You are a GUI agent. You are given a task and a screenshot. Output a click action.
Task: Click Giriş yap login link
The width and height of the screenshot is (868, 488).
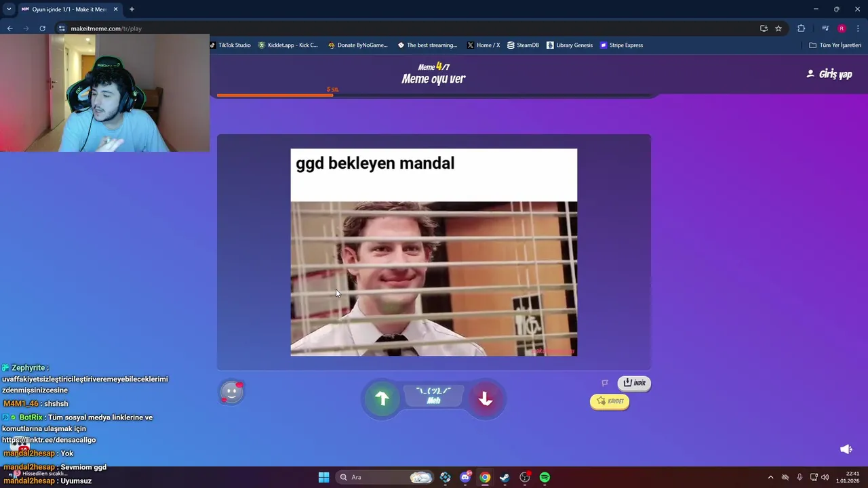(x=829, y=74)
